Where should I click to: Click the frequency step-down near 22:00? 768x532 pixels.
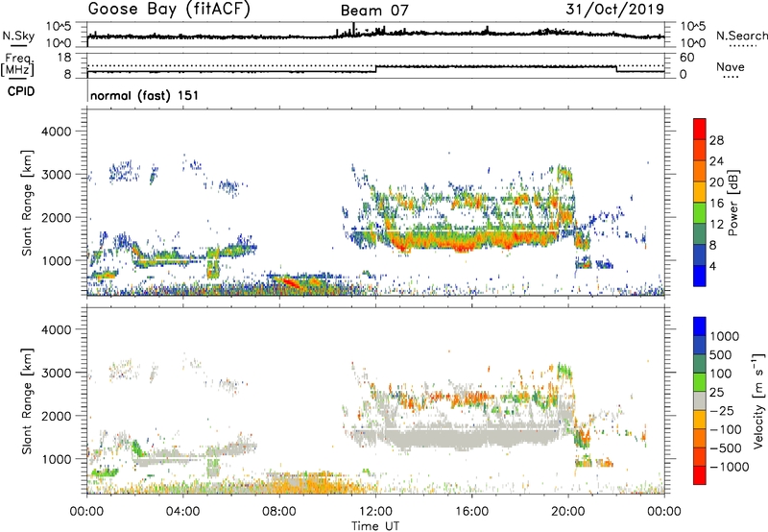pos(616,69)
